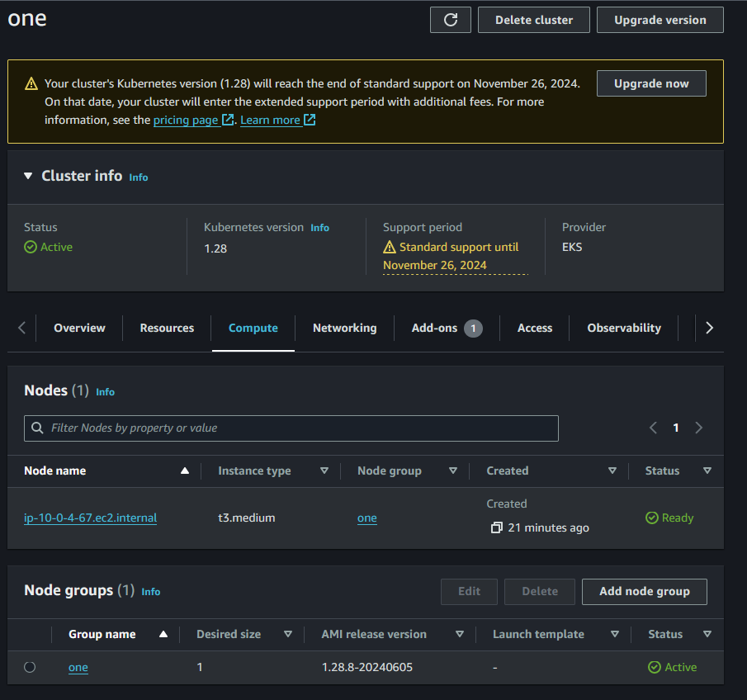Click the Upgrade now button
Image resolution: width=747 pixels, height=700 pixels.
[651, 83]
